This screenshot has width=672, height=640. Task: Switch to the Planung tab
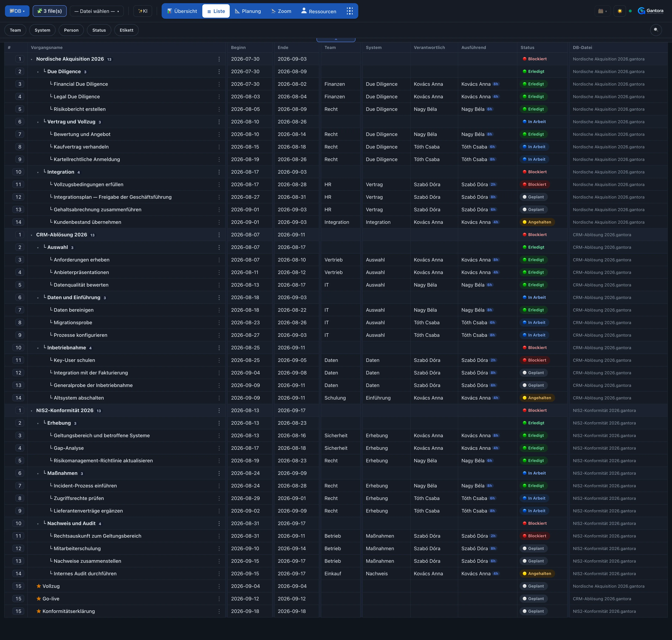coord(248,11)
